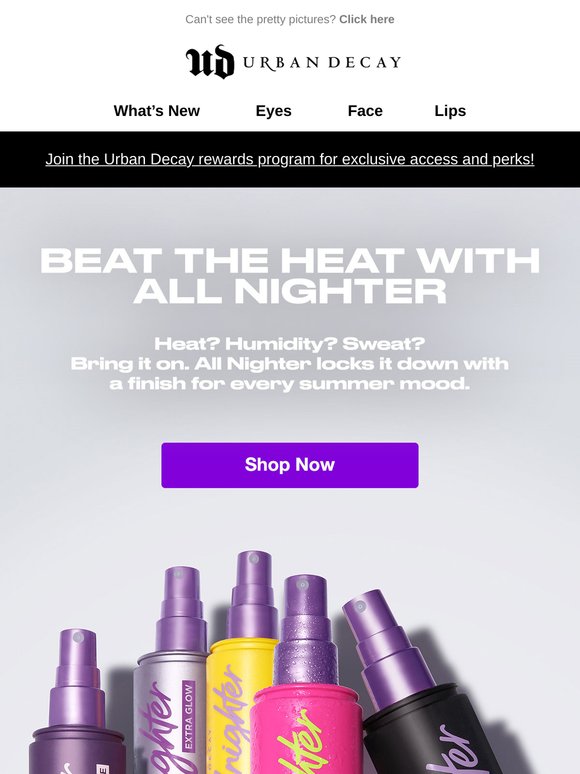Click the Urban Decay UD logo icon
Viewport: 580px width, 774px height.
[x=210, y=62]
